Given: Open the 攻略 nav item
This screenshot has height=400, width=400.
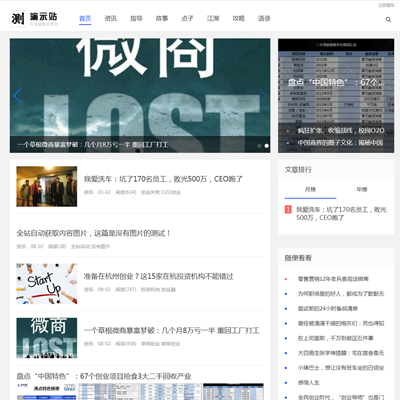Looking at the screenshot, I should [239, 18].
